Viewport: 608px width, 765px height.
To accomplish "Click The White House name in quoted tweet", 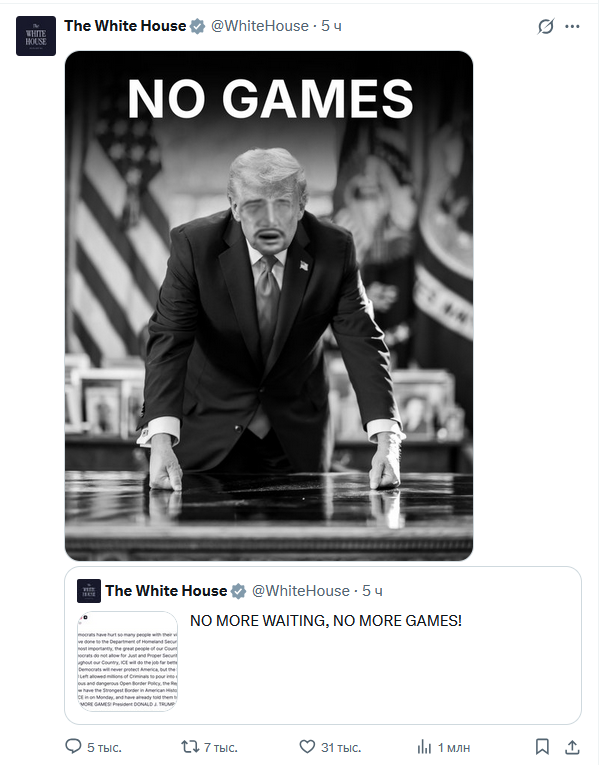I will (166, 590).
